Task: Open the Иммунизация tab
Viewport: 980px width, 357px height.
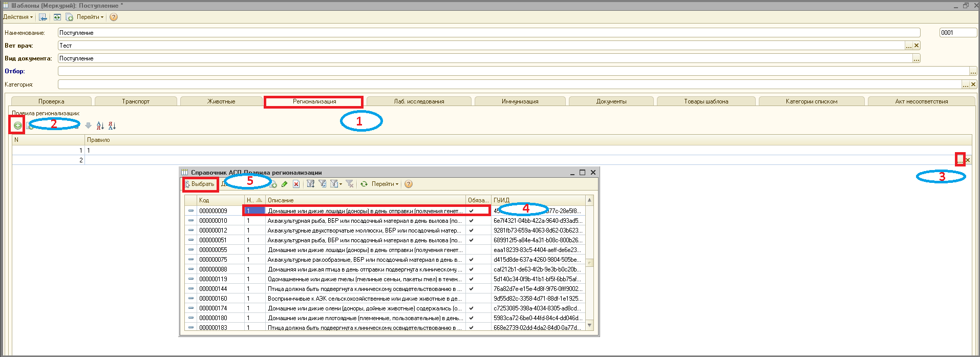Action: click(x=520, y=101)
